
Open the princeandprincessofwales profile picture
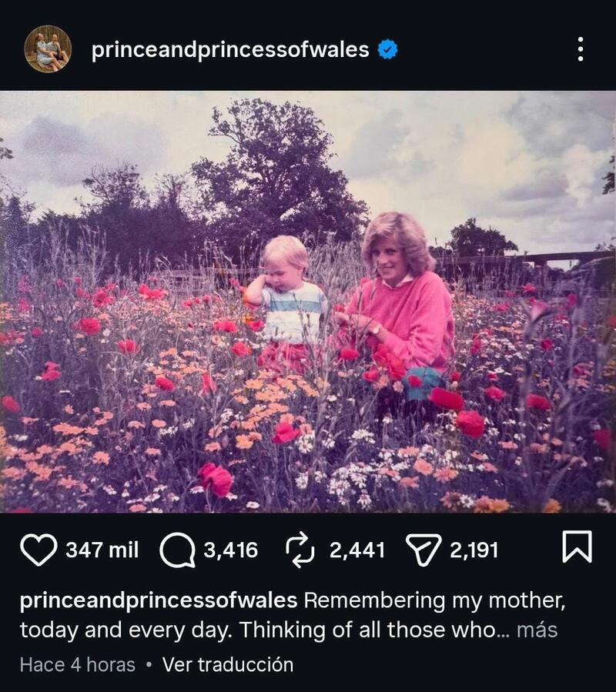click(x=48, y=49)
